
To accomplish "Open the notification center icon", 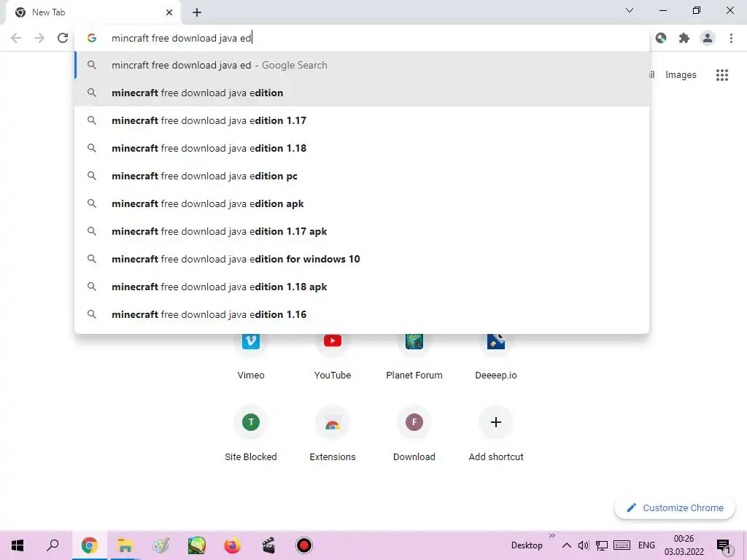I will pos(723,545).
